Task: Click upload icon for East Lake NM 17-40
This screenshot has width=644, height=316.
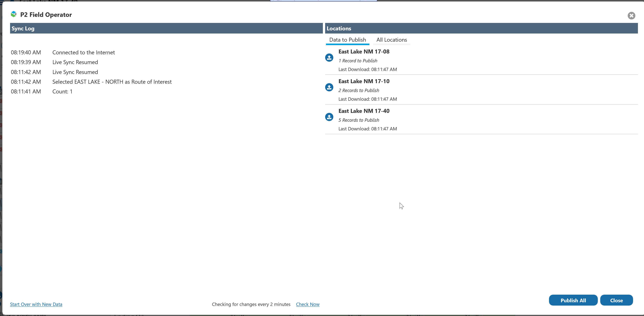Action: point(329,117)
